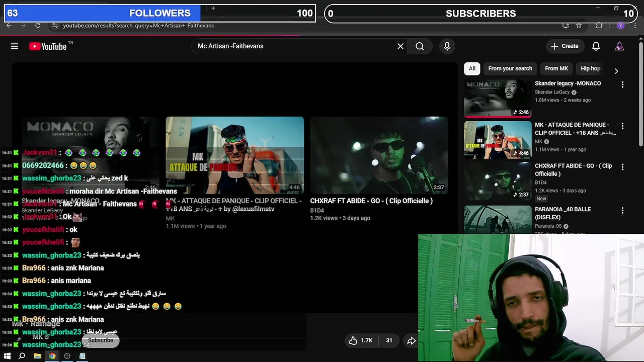Screen dimensions: 644x362
Task: Go to YouTube home via logo
Action: tap(48, 46)
